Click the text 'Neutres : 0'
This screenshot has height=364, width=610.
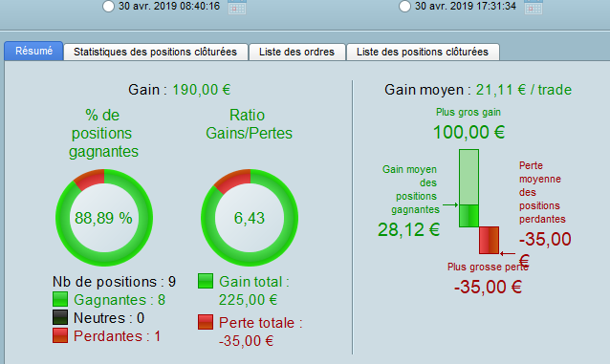pos(109,318)
